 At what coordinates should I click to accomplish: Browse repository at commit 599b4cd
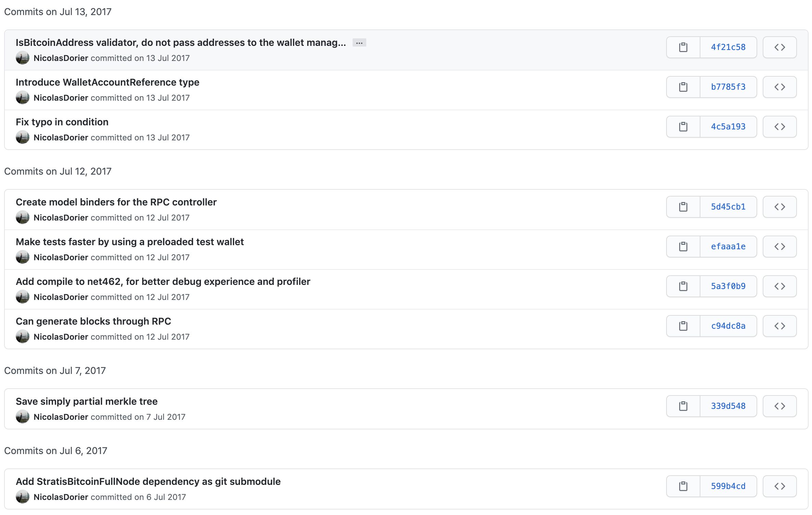779,486
